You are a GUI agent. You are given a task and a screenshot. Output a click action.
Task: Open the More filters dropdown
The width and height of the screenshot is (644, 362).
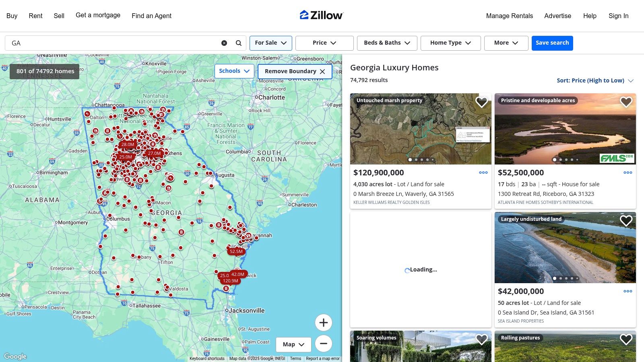(506, 43)
